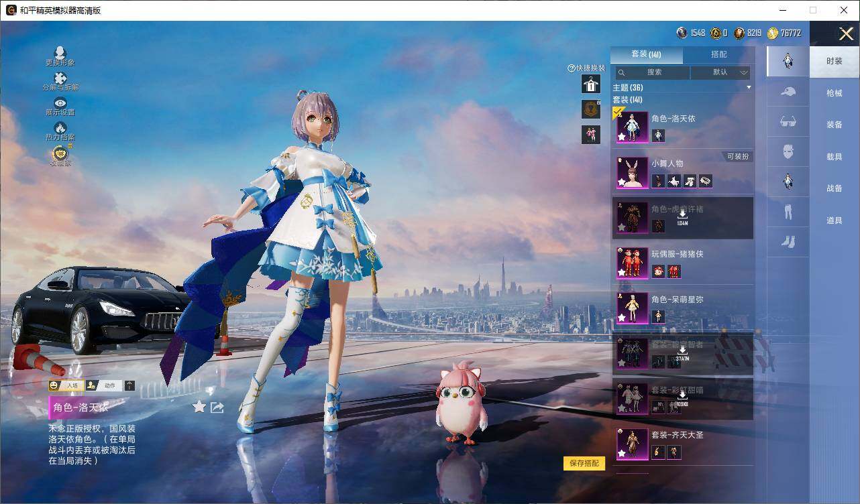860x504 pixels.
Task: Click the info icon beside 动作
Action: (x=129, y=385)
